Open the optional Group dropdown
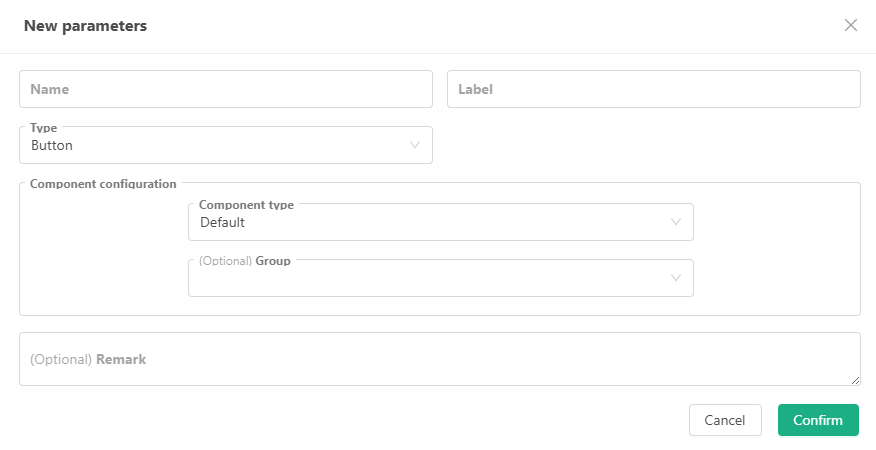Viewport: 876px width, 450px height. click(440, 279)
